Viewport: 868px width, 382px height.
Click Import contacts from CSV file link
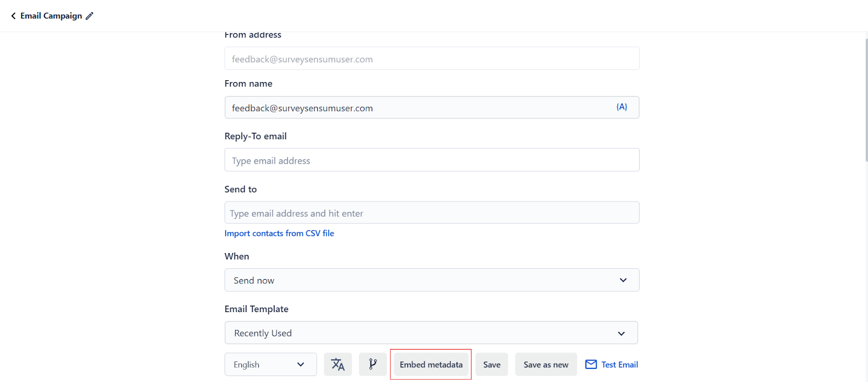point(279,234)
